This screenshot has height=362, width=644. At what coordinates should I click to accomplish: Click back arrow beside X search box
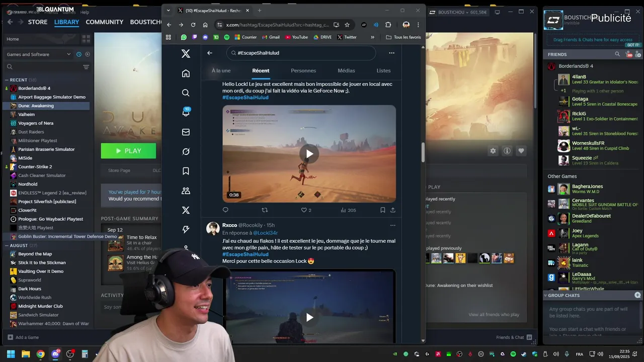tap(210, 53)
